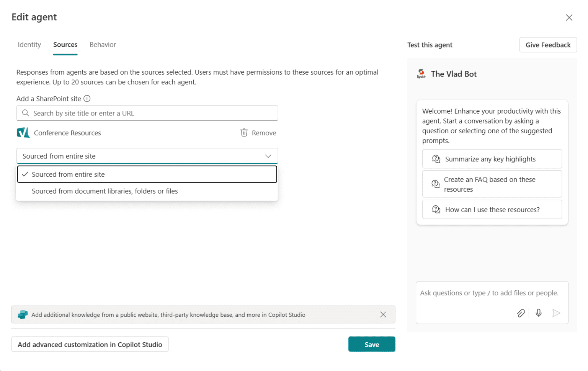
Task: Click the Save button
Action: pos(371,344)
